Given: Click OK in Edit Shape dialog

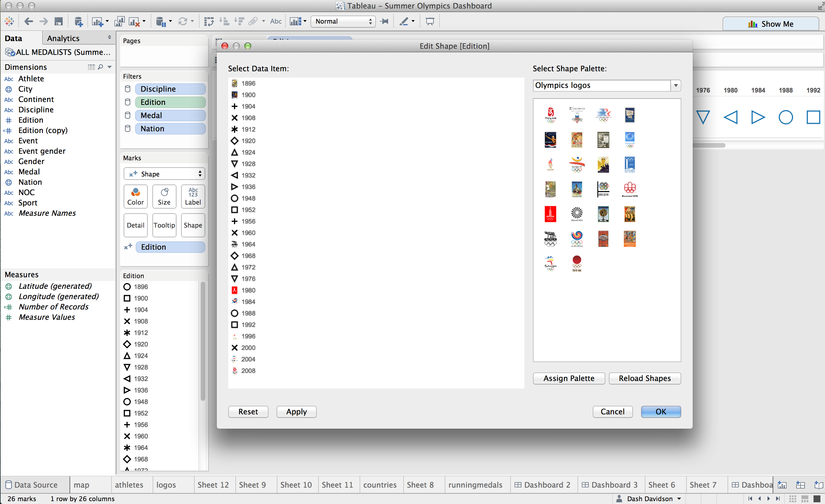Looking at the screenshot, I should [661, 412].
